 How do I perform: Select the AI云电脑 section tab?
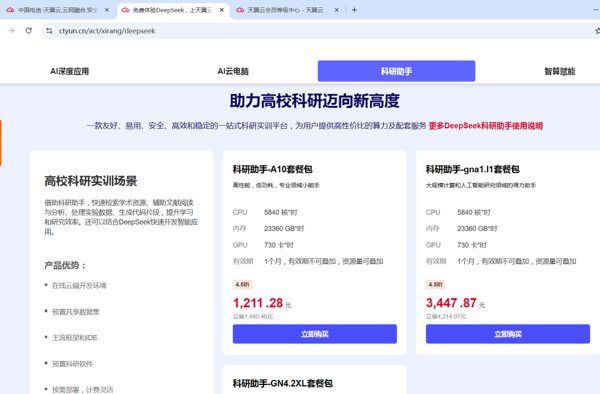tap(233, 71)
